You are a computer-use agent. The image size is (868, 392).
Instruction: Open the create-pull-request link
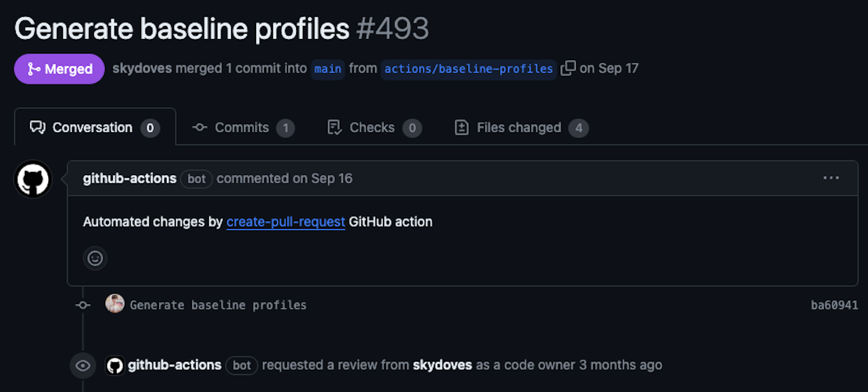(285, 222)
